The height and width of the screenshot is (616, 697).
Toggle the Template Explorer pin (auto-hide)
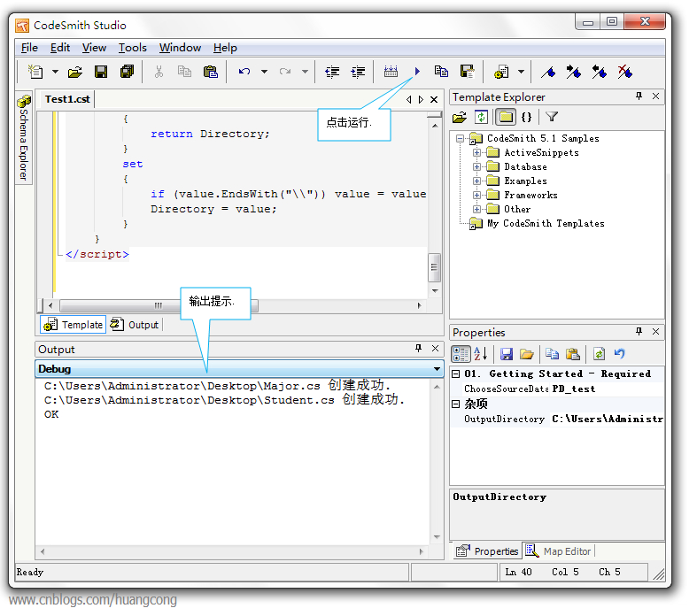click(x=639, y=96)
